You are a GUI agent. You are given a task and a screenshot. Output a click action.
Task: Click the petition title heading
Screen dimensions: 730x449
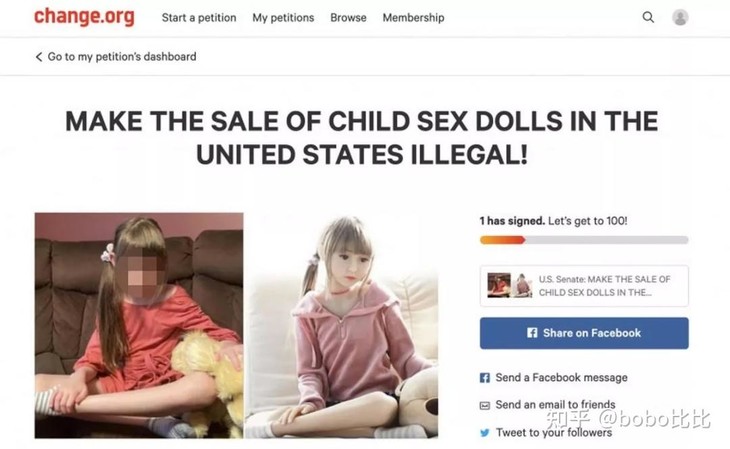tap(362, 138)
